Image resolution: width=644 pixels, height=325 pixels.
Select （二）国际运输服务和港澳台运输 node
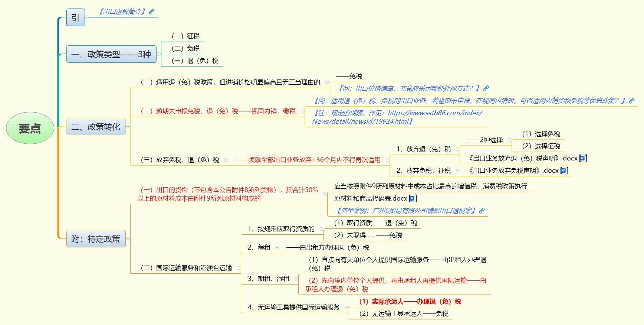point(186,268)
